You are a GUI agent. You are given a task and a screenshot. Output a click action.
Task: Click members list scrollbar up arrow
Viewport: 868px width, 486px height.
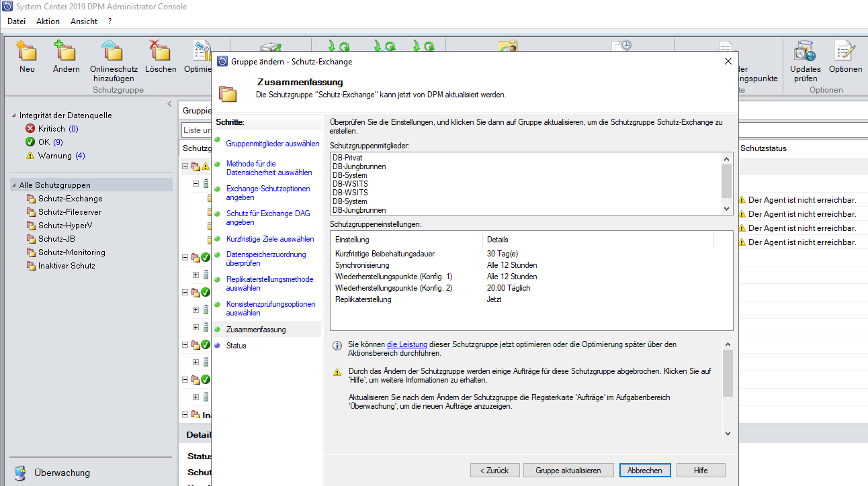tap(726, 158)
